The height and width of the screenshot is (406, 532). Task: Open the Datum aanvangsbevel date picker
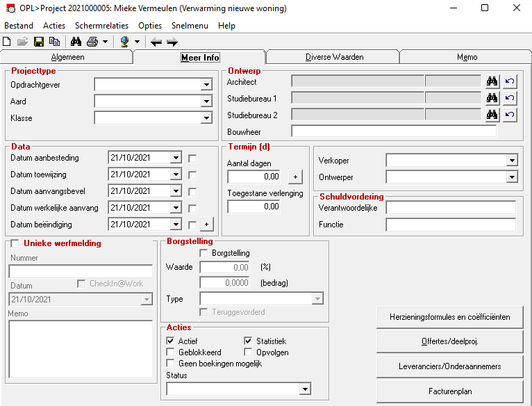click(176, 191)
